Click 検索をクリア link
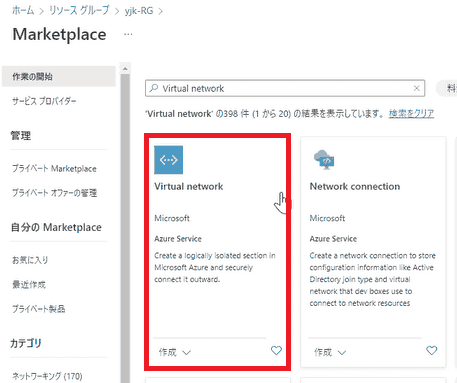457x383 pixels. pos(411,114)
